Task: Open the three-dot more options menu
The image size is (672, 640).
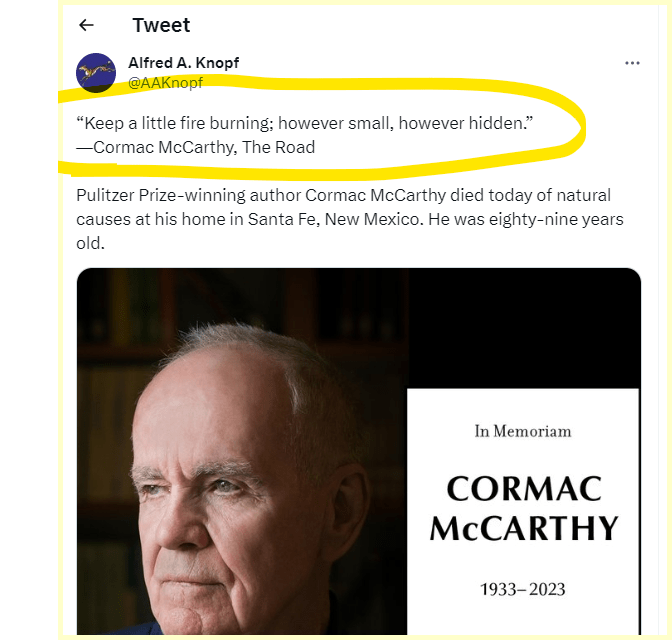Action: point(631,63)
